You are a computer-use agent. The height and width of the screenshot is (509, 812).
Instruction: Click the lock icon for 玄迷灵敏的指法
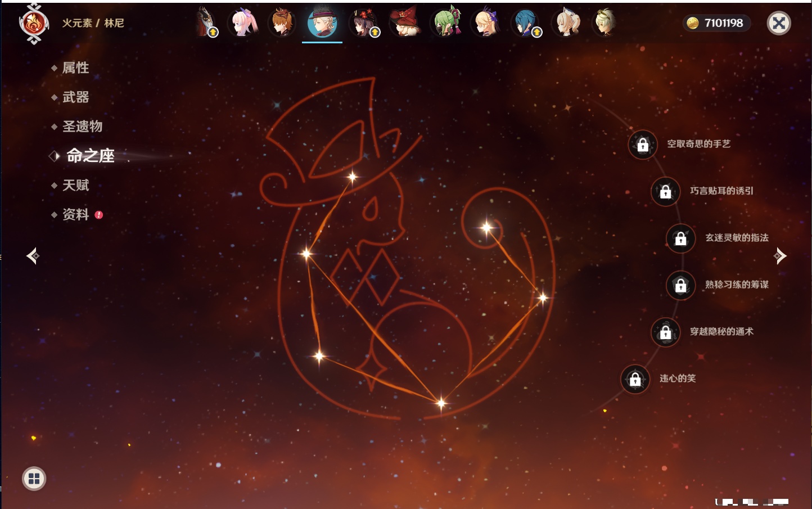point(680,238)
